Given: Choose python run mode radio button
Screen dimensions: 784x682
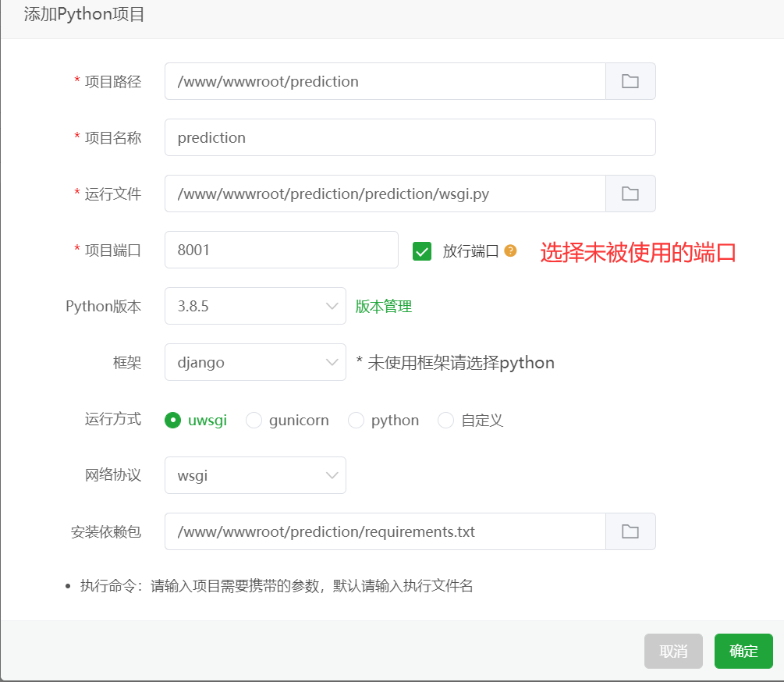Looking at the screenshot, I should pyautogui.click(x=356, y=421).
